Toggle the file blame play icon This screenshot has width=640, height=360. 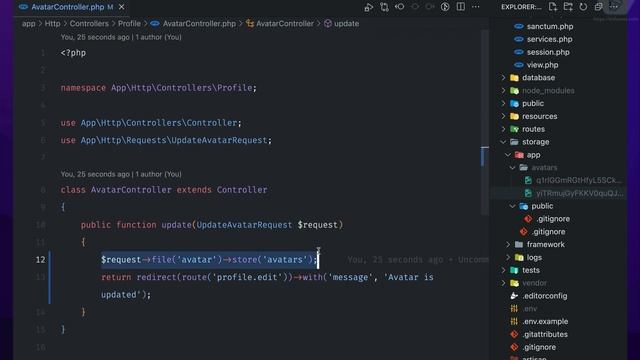click(445, 7)
